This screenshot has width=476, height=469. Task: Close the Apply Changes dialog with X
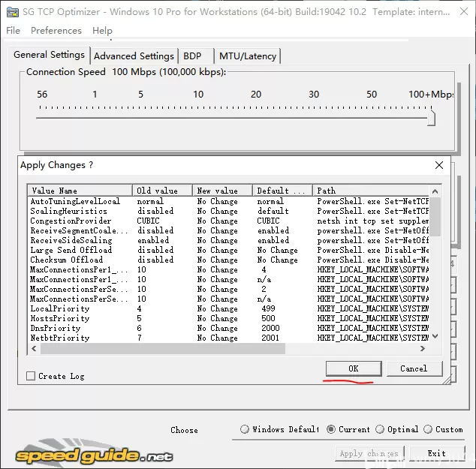coord(439,165)
